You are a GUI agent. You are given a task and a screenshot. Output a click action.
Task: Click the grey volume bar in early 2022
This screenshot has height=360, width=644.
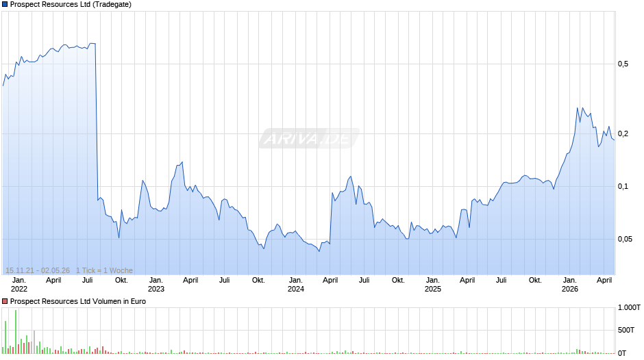pos(34,342)
